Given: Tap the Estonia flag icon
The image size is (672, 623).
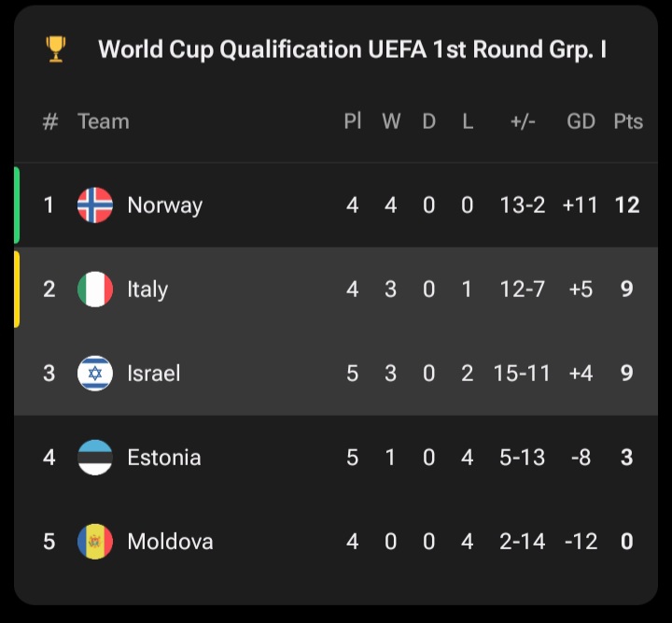Looking at the screenshot, I should (x=95, y=458).
